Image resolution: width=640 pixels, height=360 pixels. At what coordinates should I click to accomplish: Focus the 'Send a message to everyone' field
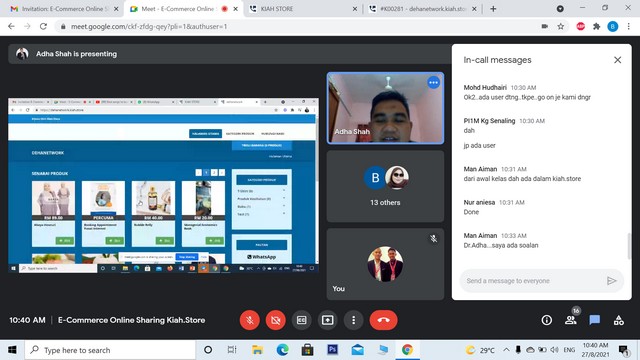tap(534, 281)
